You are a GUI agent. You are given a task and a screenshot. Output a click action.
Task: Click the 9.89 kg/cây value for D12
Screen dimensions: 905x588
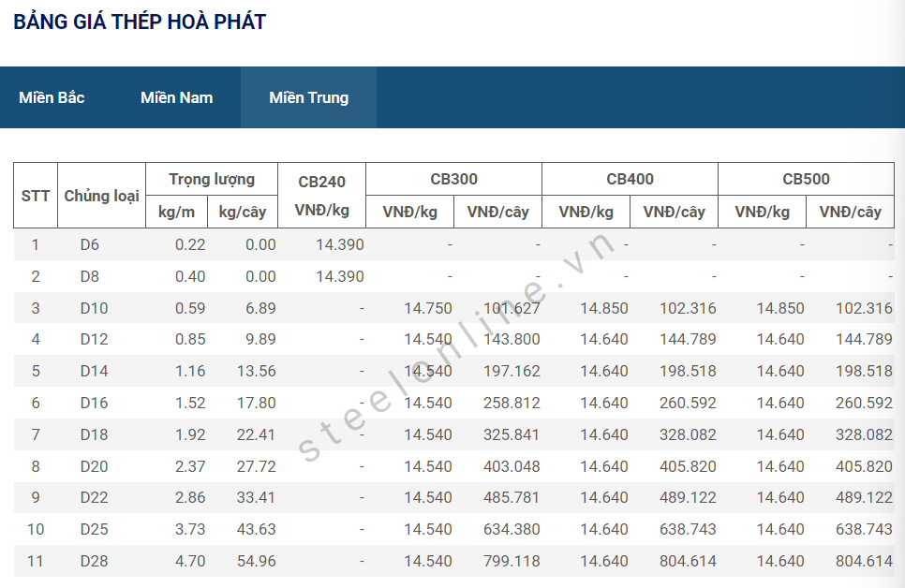260,339
